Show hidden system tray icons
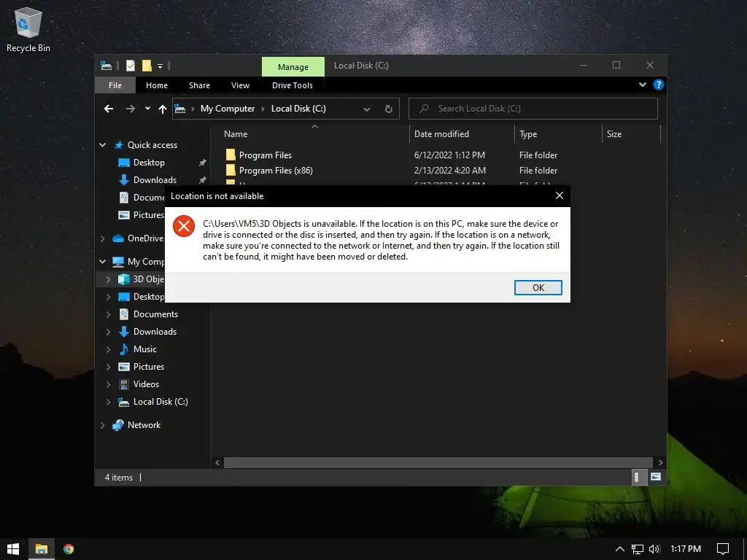 620,549
